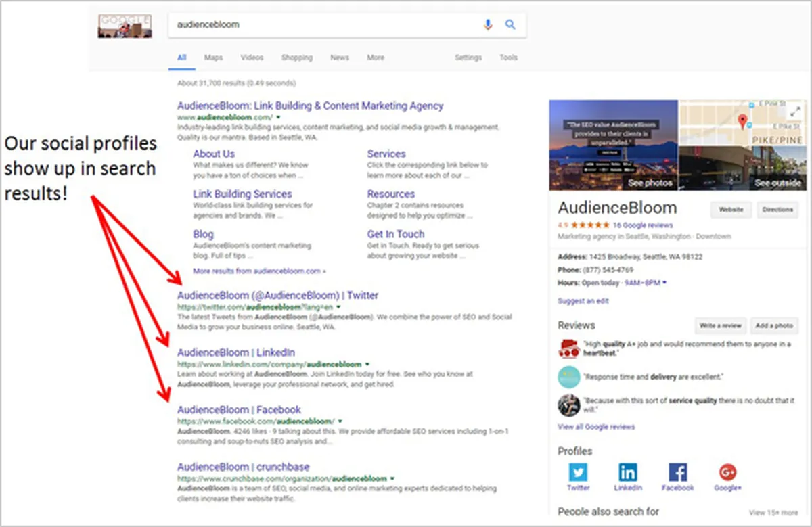The image size is (812, 527).
Task: Click the blue search magnifier icon
Action: click(x=510, y=25)
